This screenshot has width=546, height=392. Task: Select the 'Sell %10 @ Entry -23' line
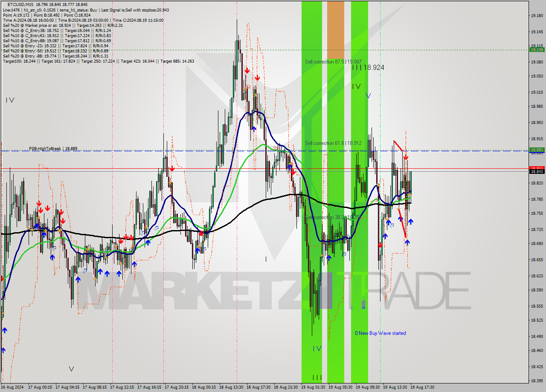point(55,46)
